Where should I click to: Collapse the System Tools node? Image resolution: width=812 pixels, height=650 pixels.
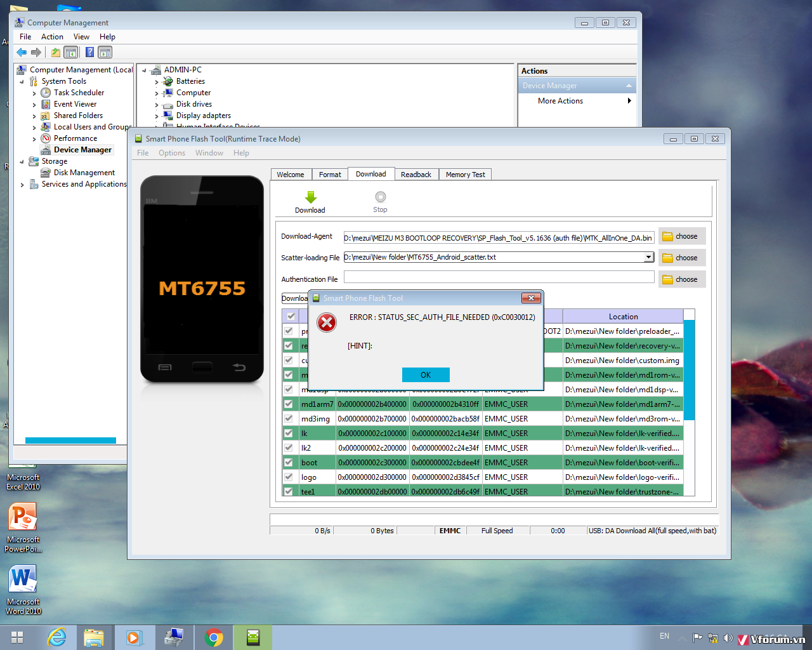tap(22, 82)
